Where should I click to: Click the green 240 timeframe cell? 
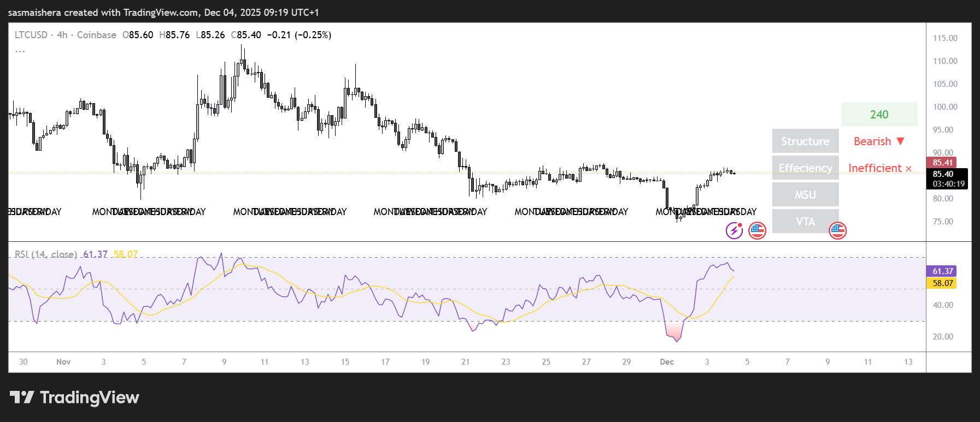(879, 114)
